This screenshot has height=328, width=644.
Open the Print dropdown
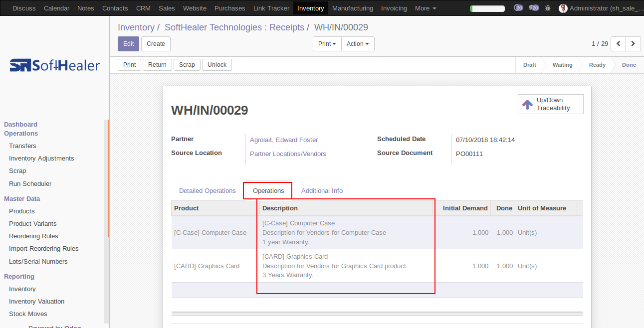click(327, 44)
